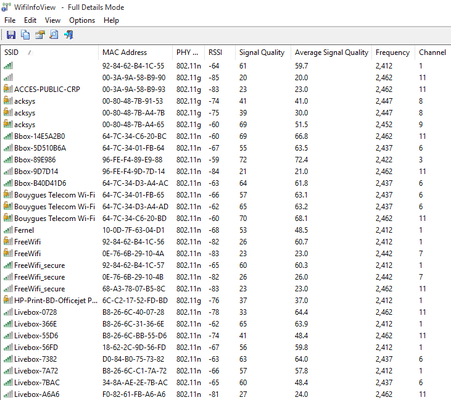Click the signal icon beside Livebox-366E
Screen dimensions: 451x400
(8, 324)
